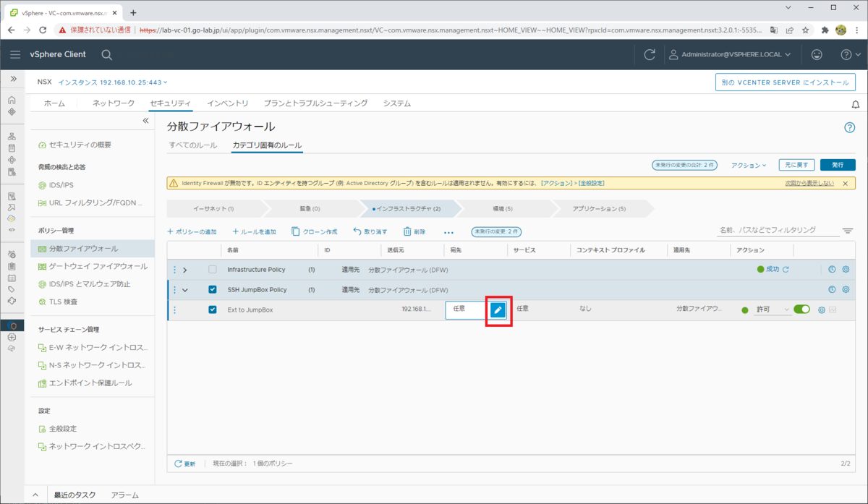Viewport: 868px width, 504px height.
Task: Switch to the ネットワーク tab
Action: pyautogui.click(x=114, y=103)
